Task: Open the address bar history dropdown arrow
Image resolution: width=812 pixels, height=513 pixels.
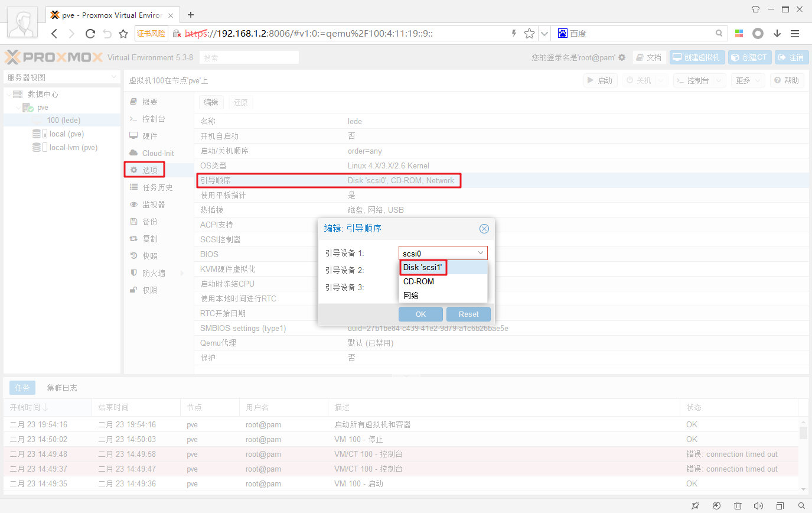Action: coord(544,34)
